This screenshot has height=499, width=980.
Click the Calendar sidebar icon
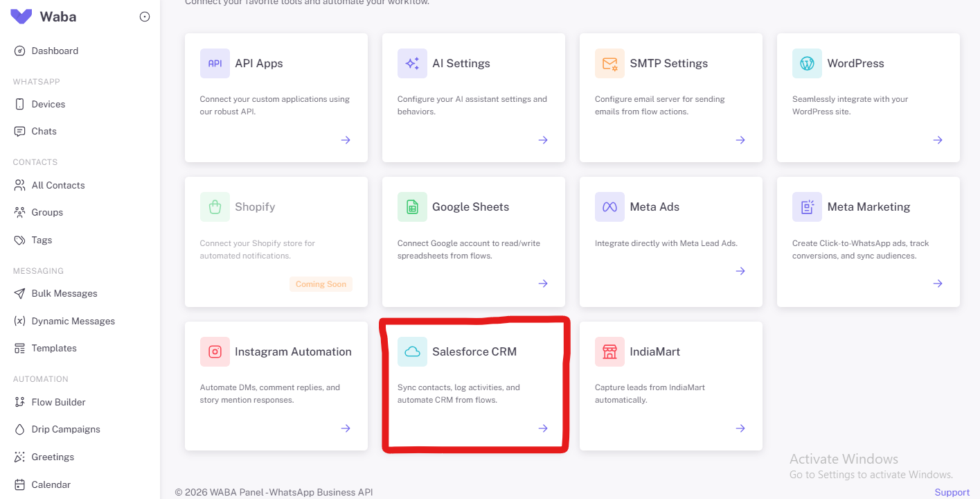(x=19, y=484)
